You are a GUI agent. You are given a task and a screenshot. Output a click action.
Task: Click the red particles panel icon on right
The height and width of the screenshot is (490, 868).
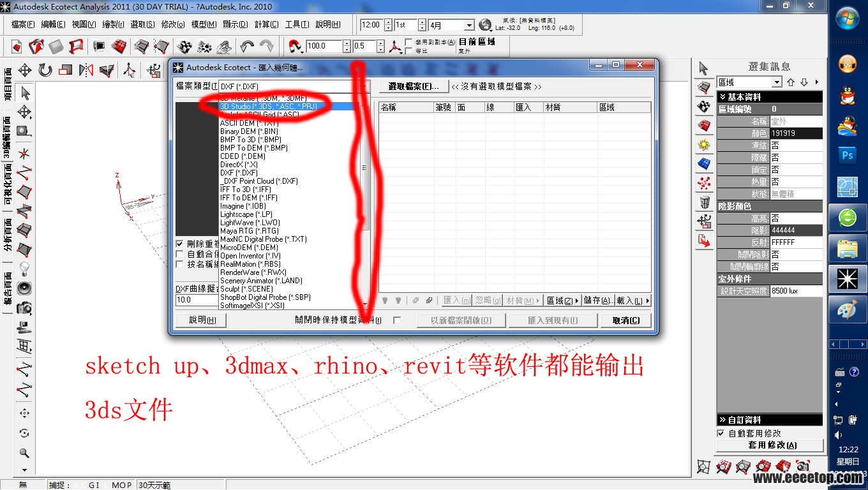point(704,183)
